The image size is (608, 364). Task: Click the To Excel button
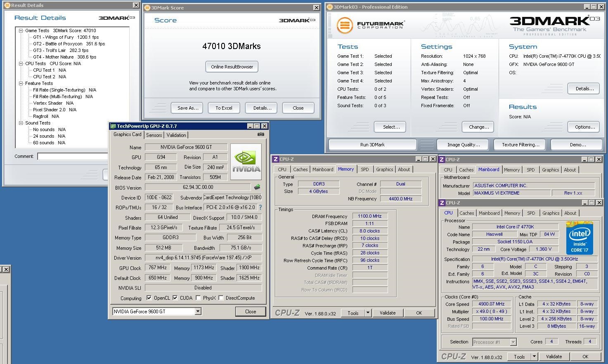click(224, 108)
